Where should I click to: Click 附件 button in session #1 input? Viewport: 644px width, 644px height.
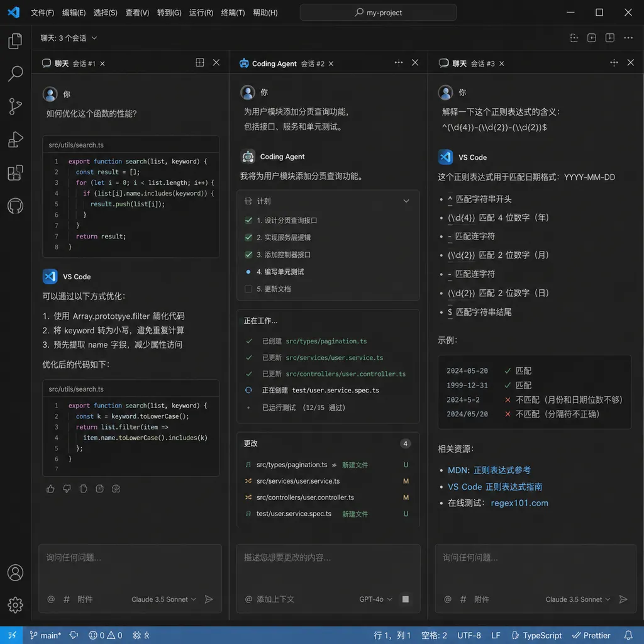85,599
